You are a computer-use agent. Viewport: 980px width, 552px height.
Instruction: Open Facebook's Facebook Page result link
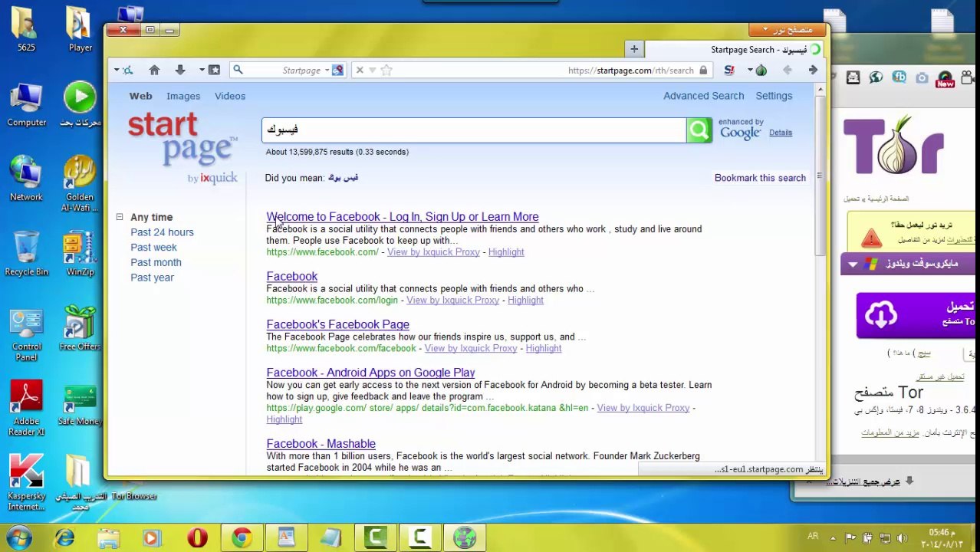(x=337, y=324)
